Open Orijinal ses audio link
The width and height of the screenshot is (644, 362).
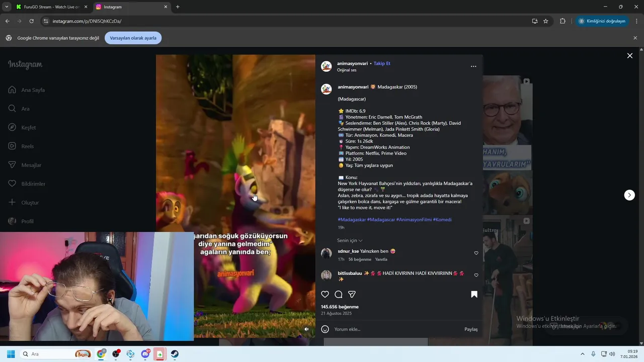pos(347,70)
